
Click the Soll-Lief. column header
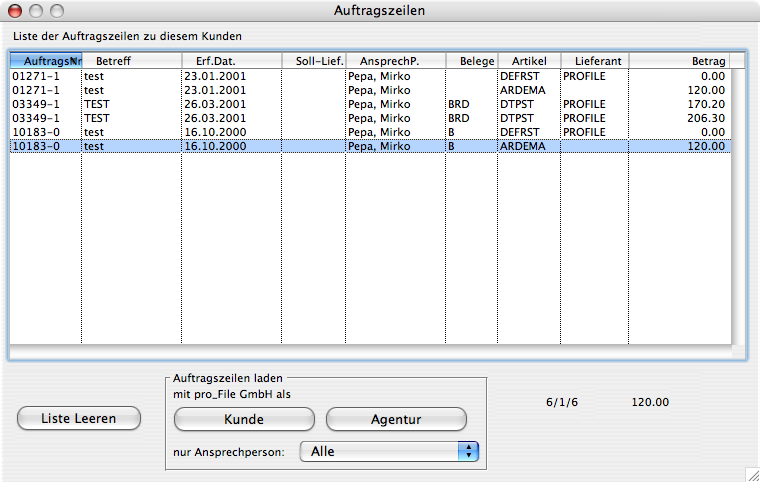tap(313, 61)
